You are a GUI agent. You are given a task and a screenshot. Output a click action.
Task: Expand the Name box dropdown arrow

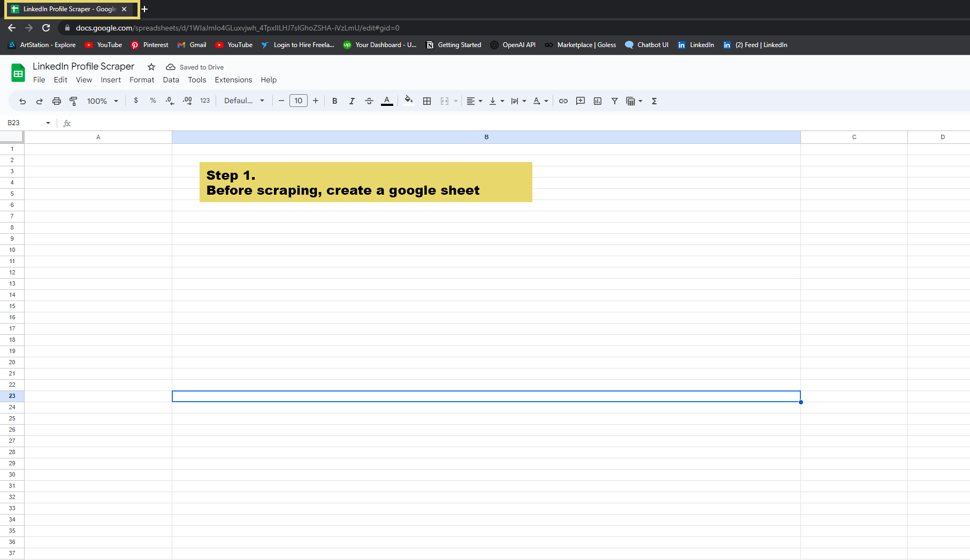coord(48,123)
